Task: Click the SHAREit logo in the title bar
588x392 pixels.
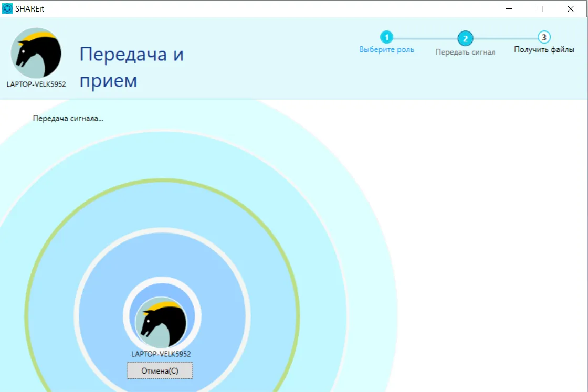Action: click(7, 8)
